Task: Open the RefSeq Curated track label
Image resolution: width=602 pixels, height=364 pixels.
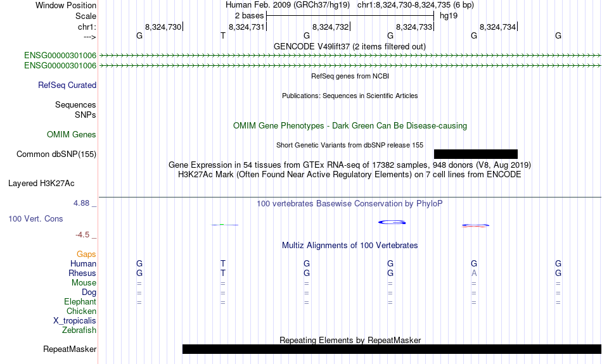Action: tap(67, 85)
